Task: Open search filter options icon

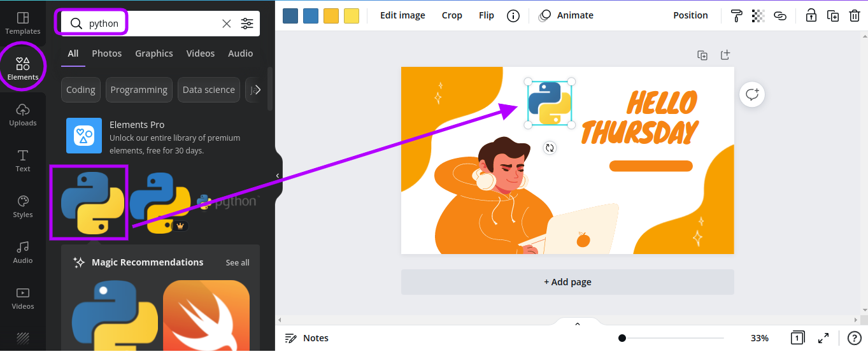Action: tap(247, 24)
